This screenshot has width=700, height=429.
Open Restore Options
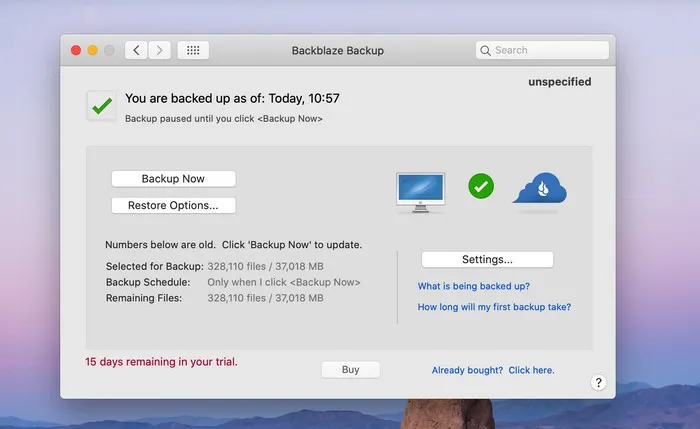[173, 205]
